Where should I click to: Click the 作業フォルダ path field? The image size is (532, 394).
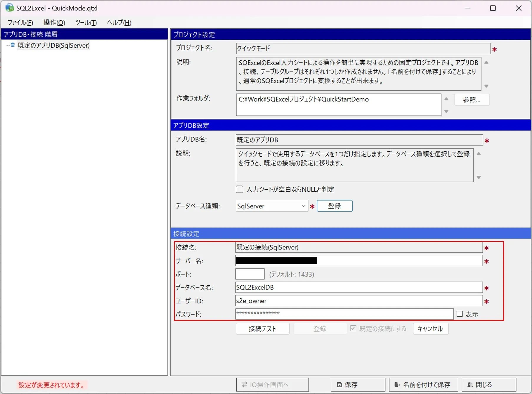[x=338, y=105]
